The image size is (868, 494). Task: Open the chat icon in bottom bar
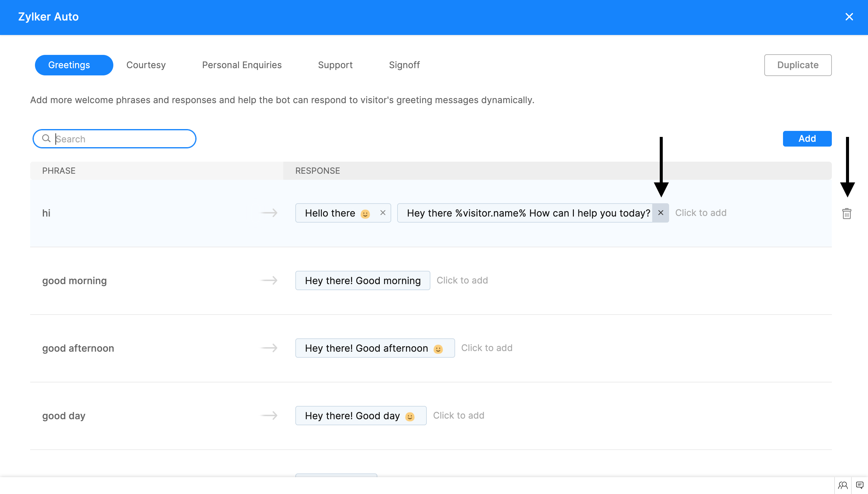[x=860, y=485]
